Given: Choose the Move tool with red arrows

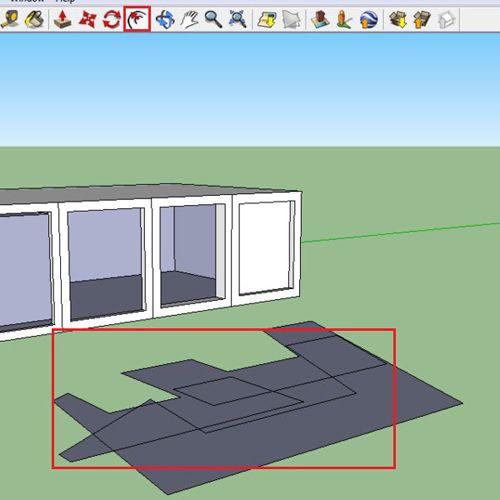Looking at the screenshot, I should click(87, 19).
